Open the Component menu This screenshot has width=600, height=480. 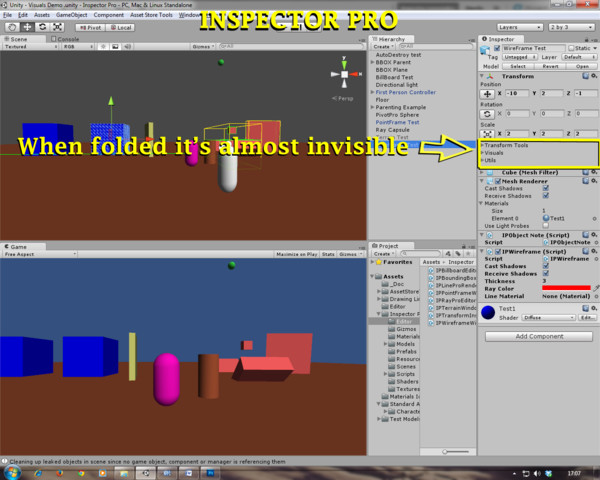(109, 15)
